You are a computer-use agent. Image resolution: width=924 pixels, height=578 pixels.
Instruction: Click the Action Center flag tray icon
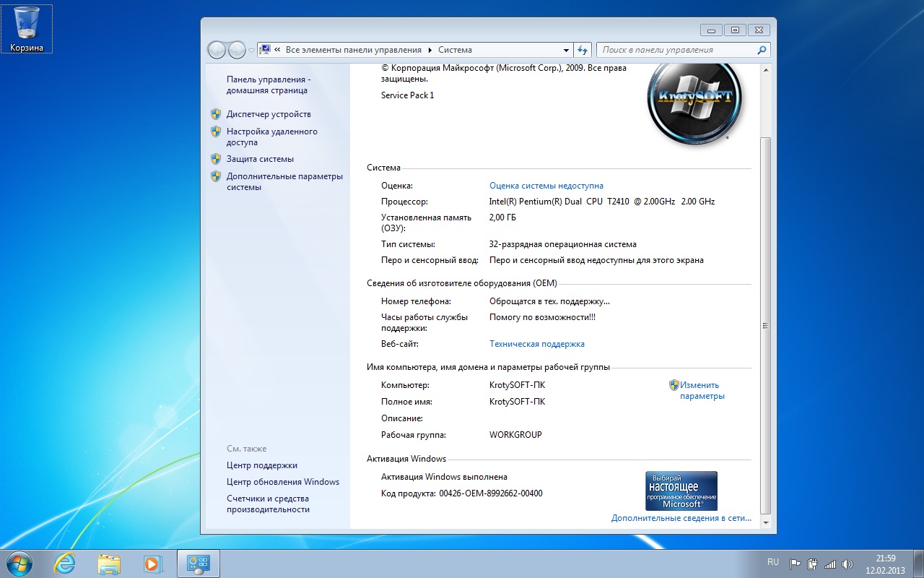796,564
